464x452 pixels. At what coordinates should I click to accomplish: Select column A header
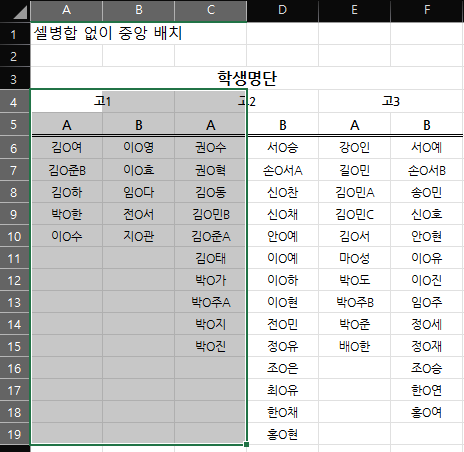66,11
